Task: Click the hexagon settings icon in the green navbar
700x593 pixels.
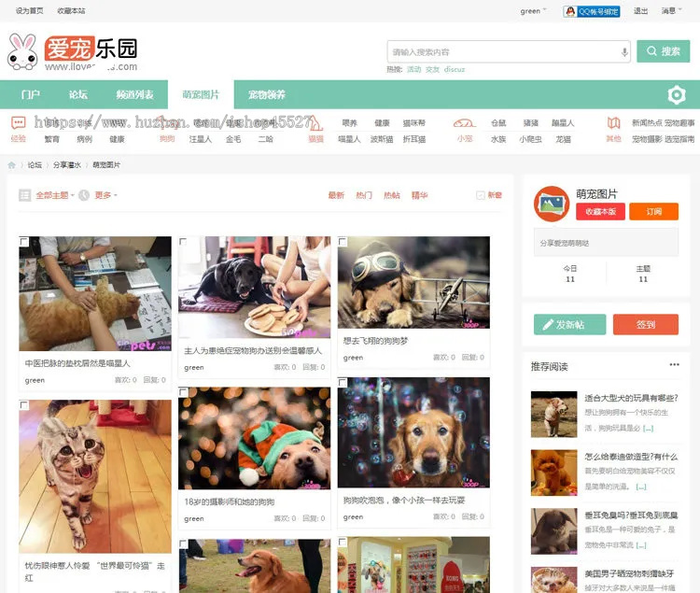Action: coord(677,94)
